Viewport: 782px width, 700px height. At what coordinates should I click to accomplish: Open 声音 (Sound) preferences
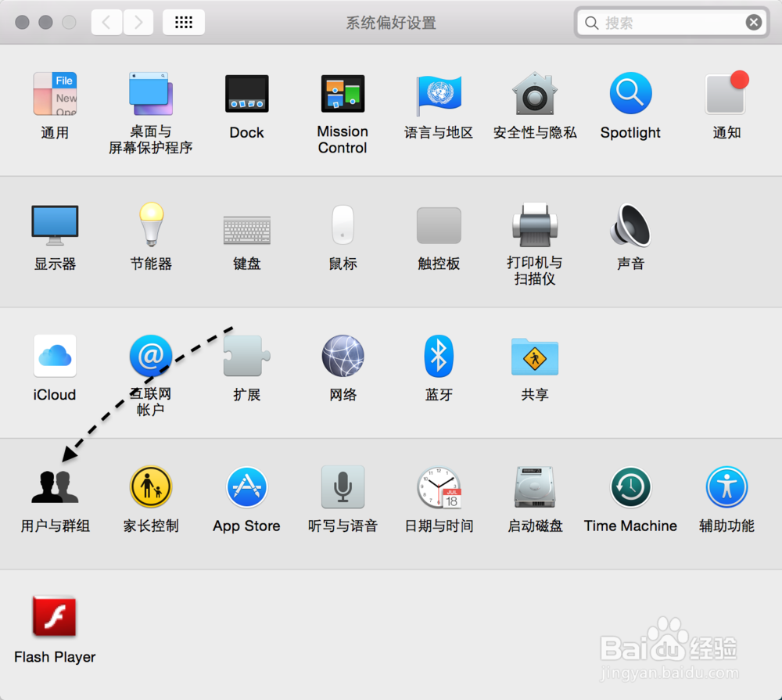click(x=630, y=225)
